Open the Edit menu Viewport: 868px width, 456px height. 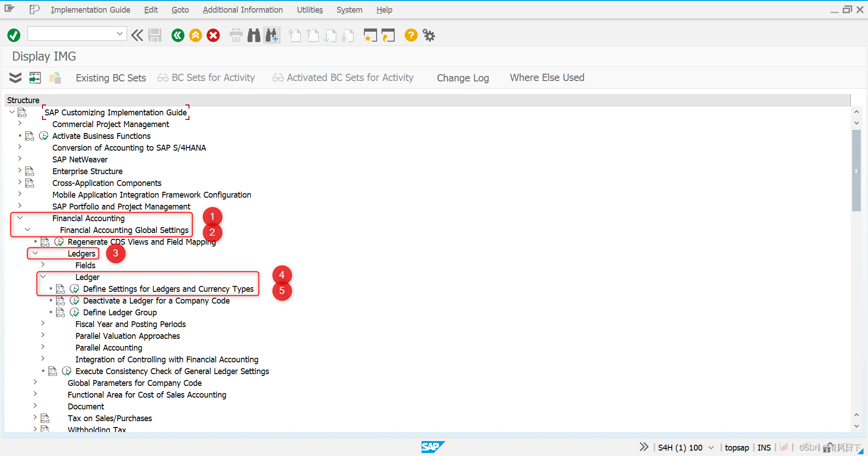pyautogui.click(x=151, y=10)
